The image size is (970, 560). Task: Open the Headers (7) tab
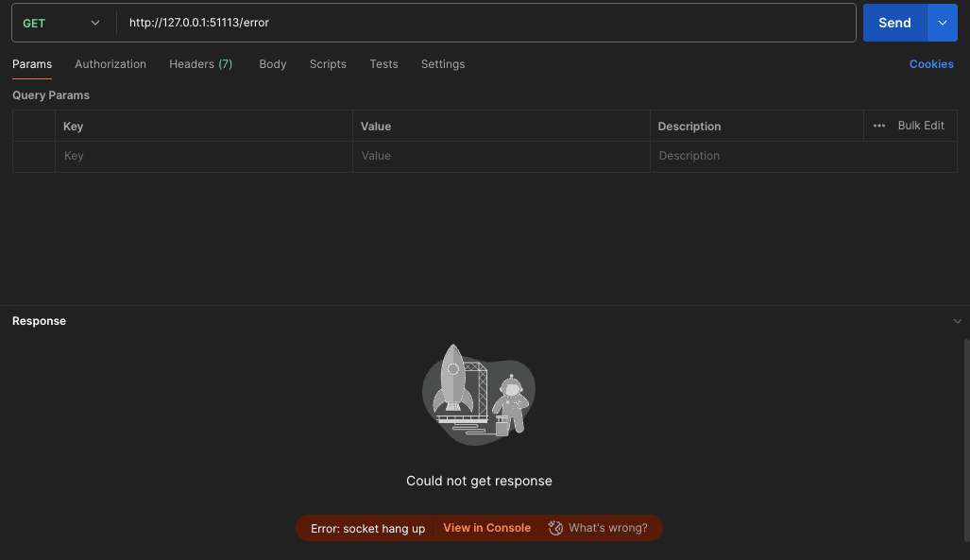point(200,63)
